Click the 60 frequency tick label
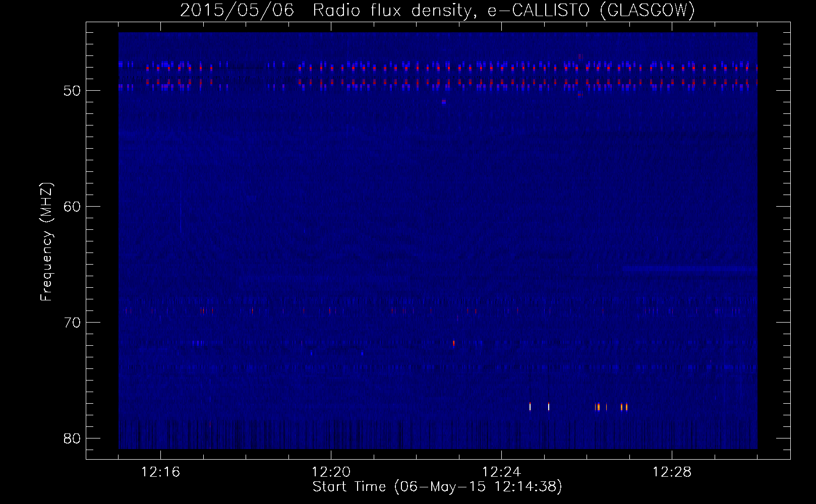 click(72, 207)
